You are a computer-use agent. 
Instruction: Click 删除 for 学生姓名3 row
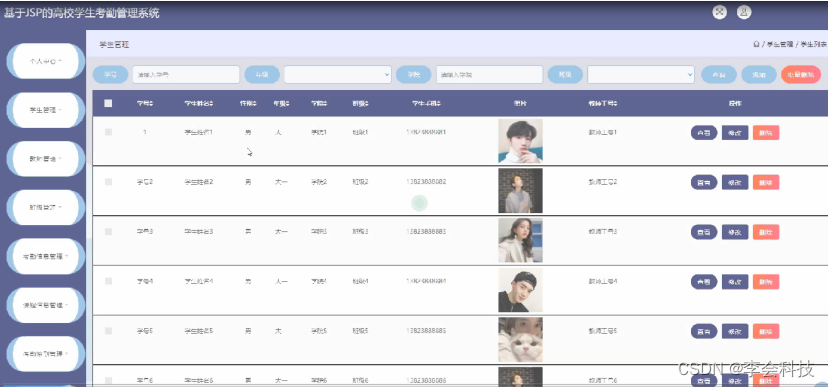(766, 232)
